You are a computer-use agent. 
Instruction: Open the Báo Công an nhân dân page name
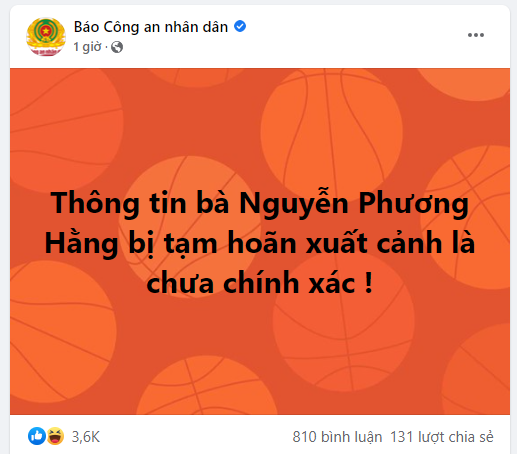(151, 27)
